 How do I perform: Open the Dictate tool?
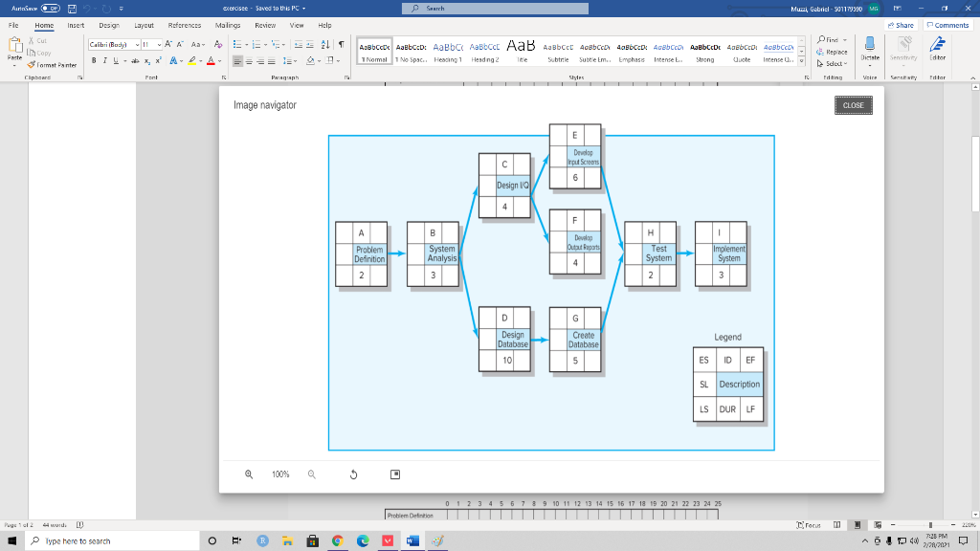coord(869,50)
